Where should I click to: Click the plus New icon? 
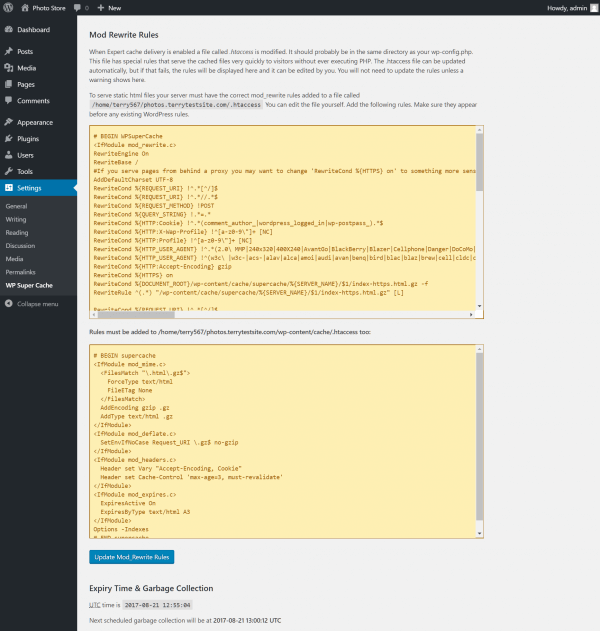click(101, 8)
